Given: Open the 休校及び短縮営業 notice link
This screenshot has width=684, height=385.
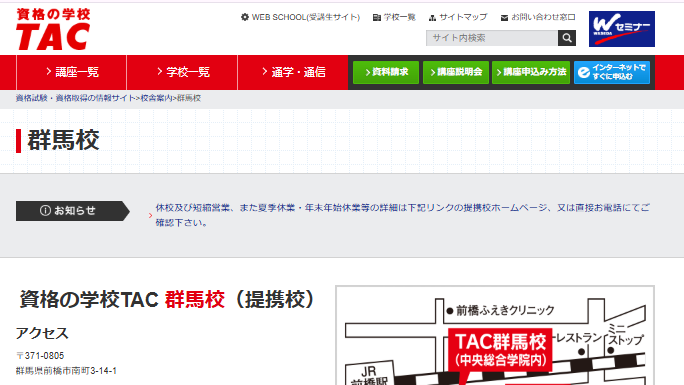Looking at the screenshot, I should 402,215.
